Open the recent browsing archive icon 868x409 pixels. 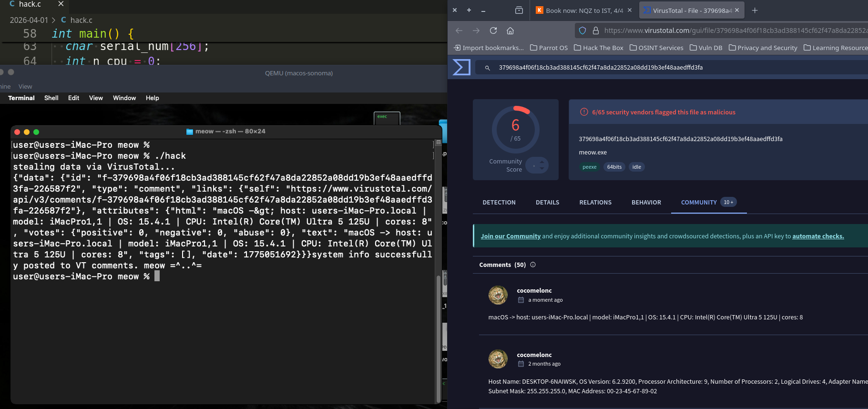(519, 10)
